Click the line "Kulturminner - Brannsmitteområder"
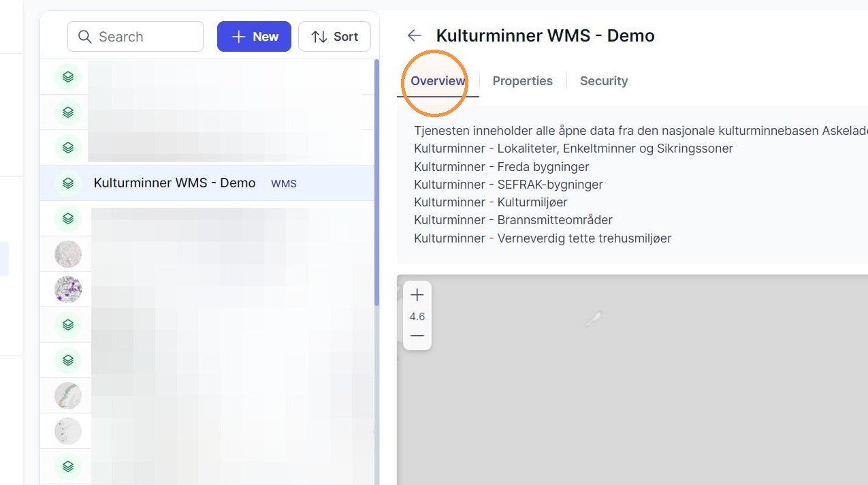 pyautogui.click(x=513, y=220)
